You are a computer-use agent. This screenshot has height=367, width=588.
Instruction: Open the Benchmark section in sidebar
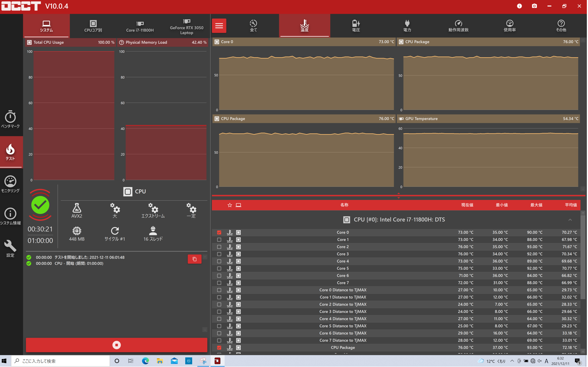click(10, 119)
